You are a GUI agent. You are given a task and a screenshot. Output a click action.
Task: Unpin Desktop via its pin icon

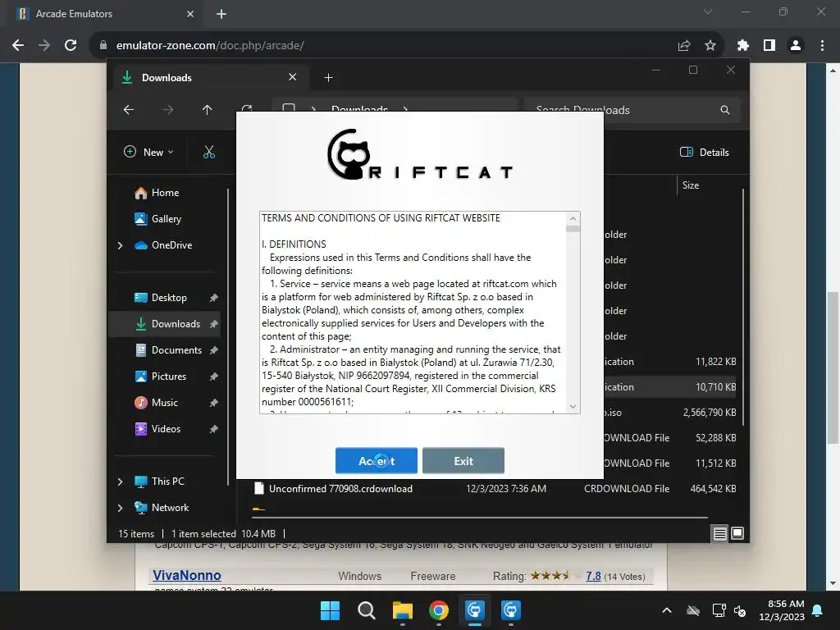[x=214, y=298]
